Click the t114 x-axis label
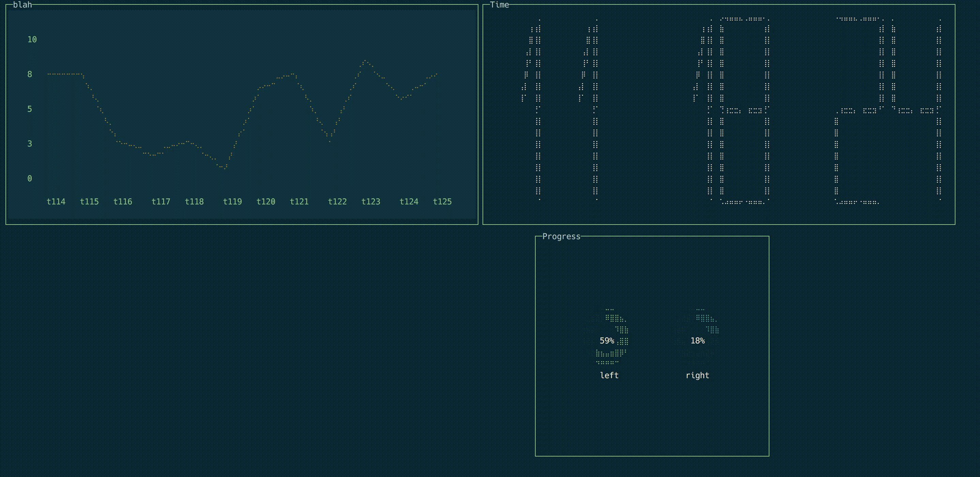 tap(56, 202)
